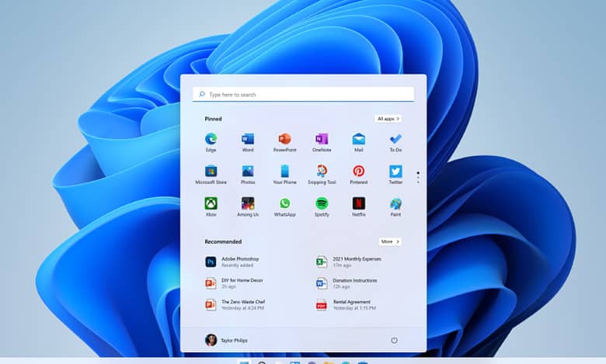Click the pinned apps page indicator dots
The height and width of the screenshot is (364, 606).
point(418,177)
